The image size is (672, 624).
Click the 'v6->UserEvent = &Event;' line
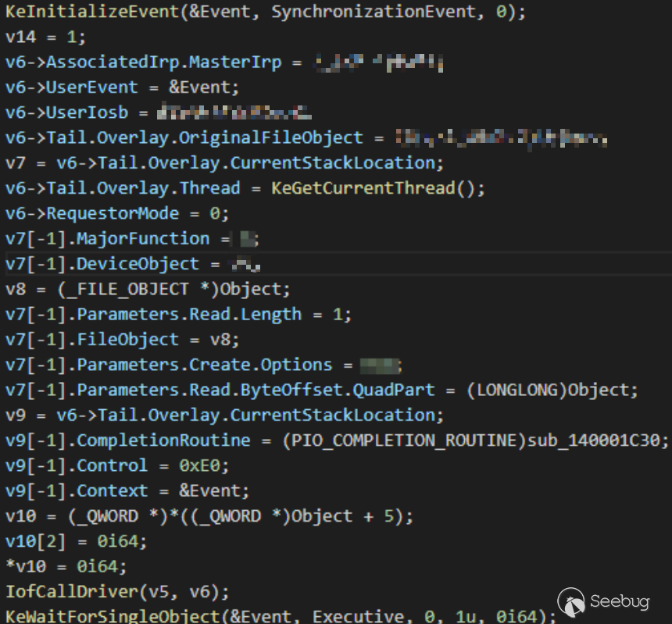(x=122, y=87)
